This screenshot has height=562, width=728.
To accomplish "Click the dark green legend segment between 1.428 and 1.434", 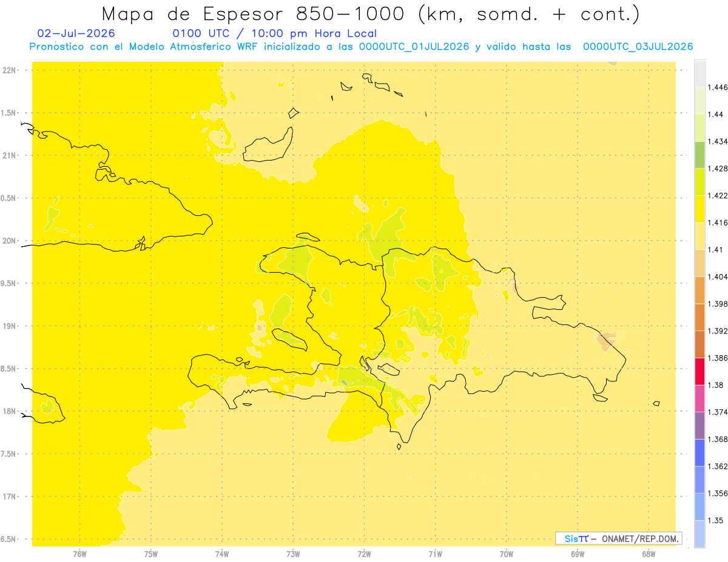I will coord(699,155).
